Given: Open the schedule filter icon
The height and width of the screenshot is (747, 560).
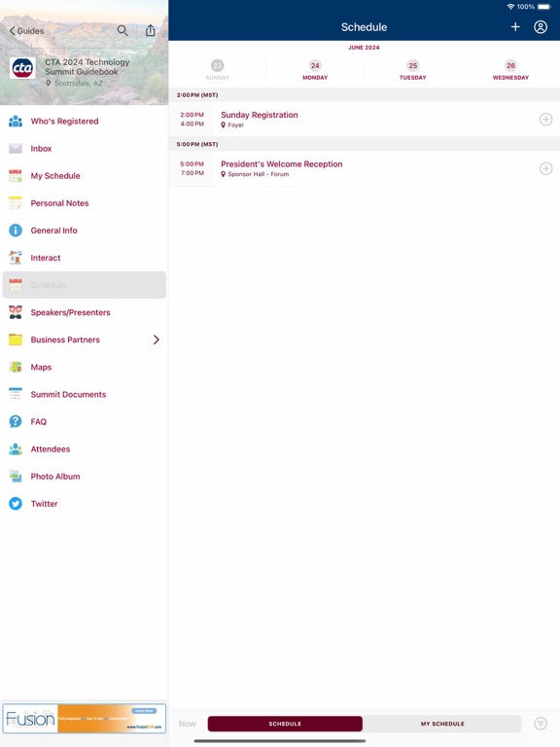Looking at the screenshot, I should click(541, 724).
